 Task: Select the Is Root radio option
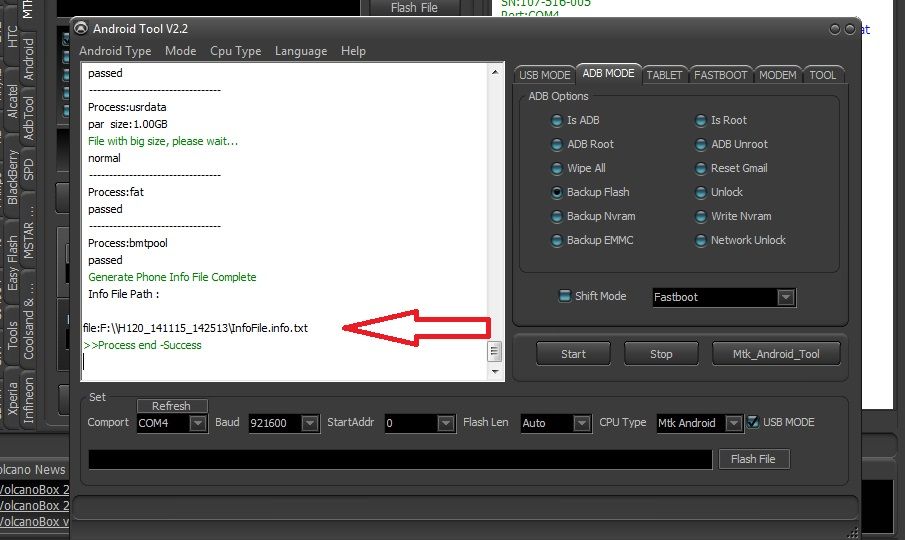point(701,121)
